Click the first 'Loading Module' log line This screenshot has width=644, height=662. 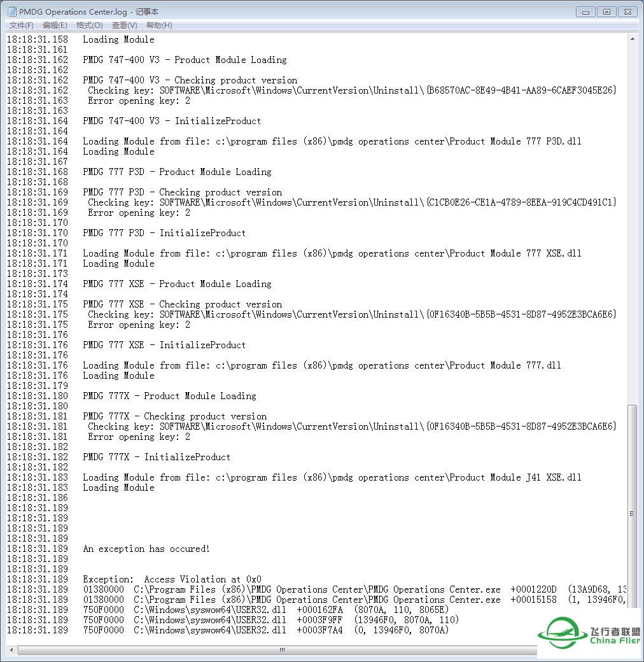tap(118, 39)
